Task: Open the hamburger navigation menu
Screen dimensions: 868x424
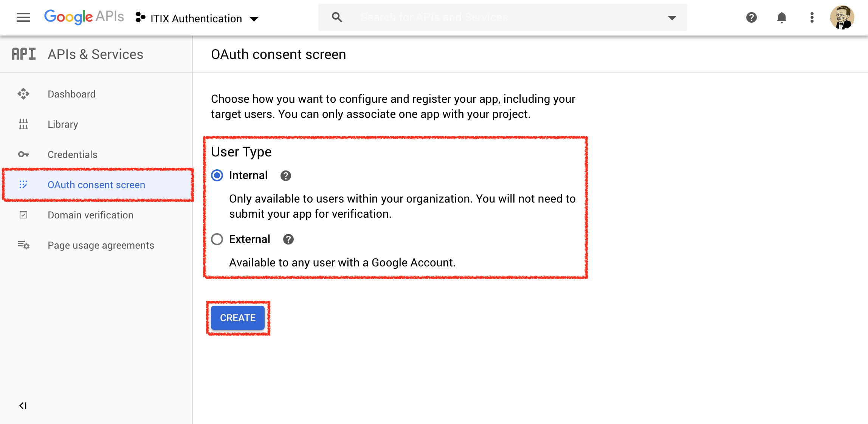Action: point(23,17)
